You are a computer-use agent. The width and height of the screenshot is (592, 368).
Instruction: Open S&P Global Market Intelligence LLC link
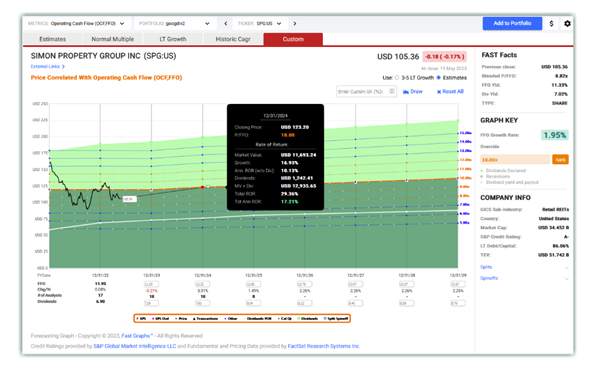[x=135, y=346]
